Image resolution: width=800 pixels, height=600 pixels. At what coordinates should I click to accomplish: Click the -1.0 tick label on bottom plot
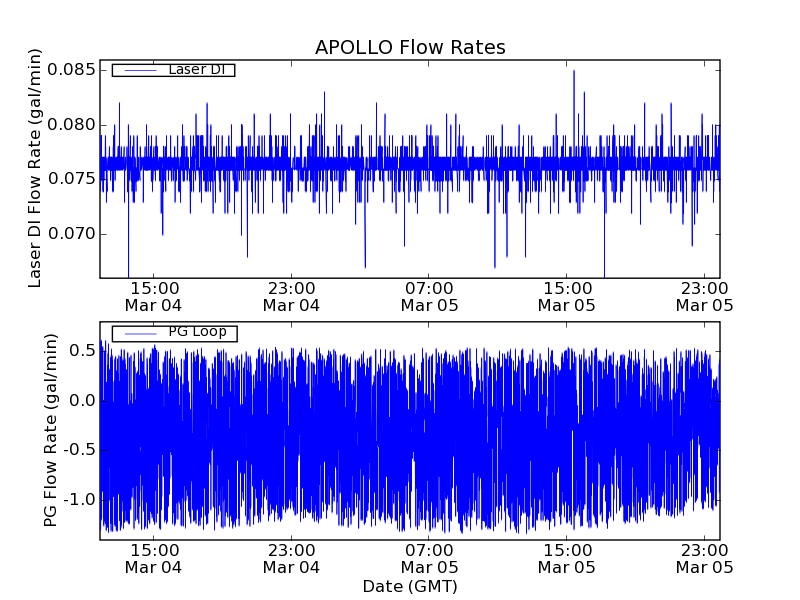coord(80,499)
